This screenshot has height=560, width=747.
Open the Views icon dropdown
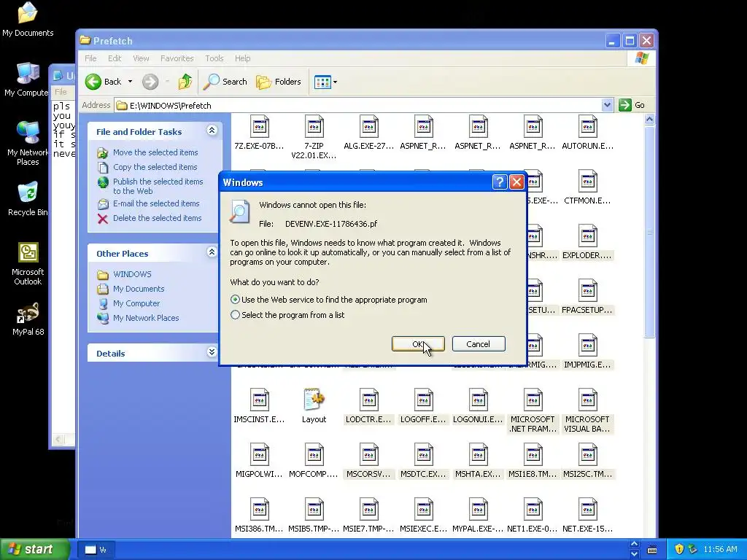coord(326,82)
